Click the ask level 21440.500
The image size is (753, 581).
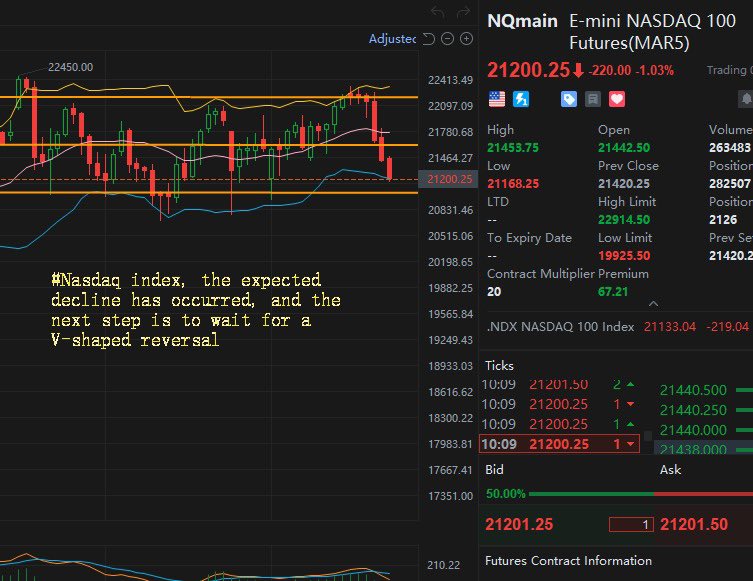[x=693, y=390]
